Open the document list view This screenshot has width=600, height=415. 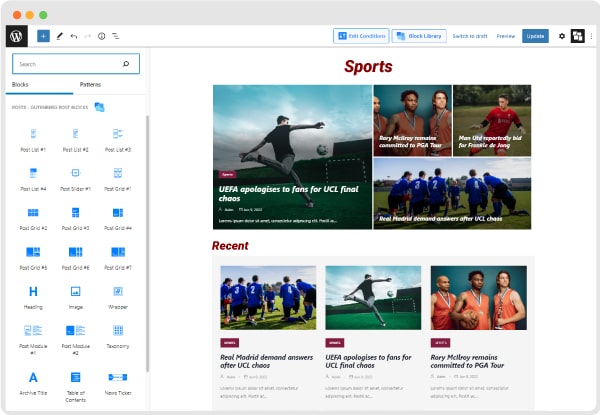115,35
